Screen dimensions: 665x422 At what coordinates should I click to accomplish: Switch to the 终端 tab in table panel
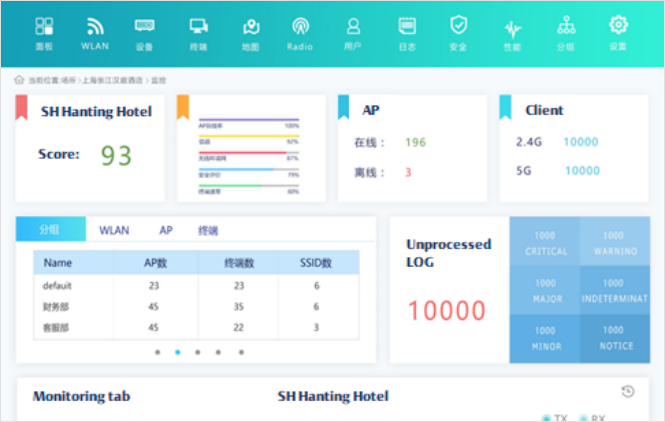pos(208,230)
